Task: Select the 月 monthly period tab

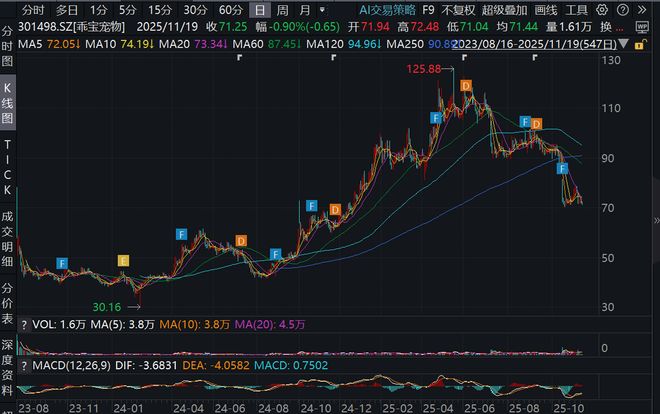Action: (305, 10)
